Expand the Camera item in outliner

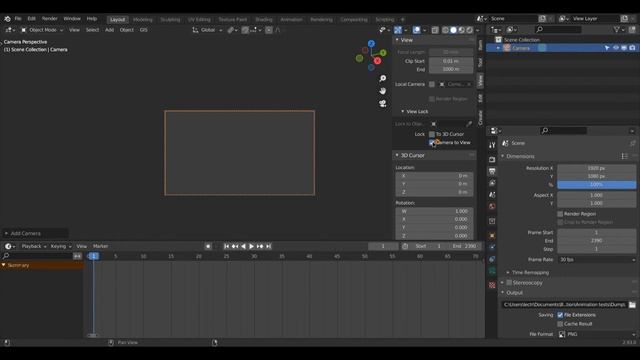click(498, 48)
